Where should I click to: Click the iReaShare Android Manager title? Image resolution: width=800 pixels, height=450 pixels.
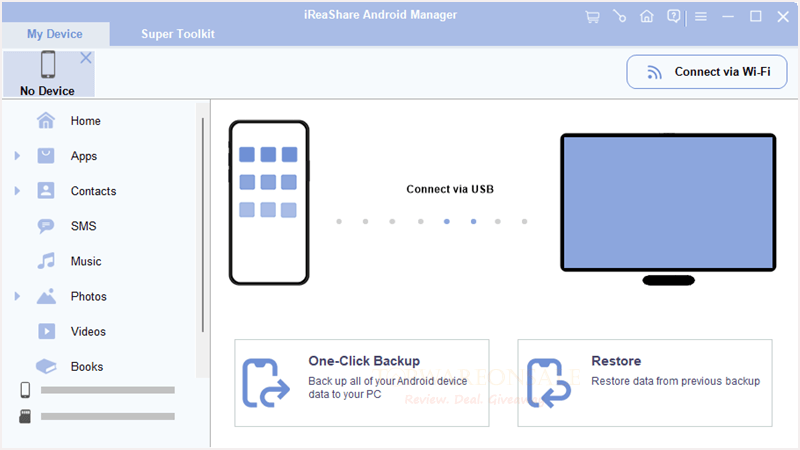(380, 15)
